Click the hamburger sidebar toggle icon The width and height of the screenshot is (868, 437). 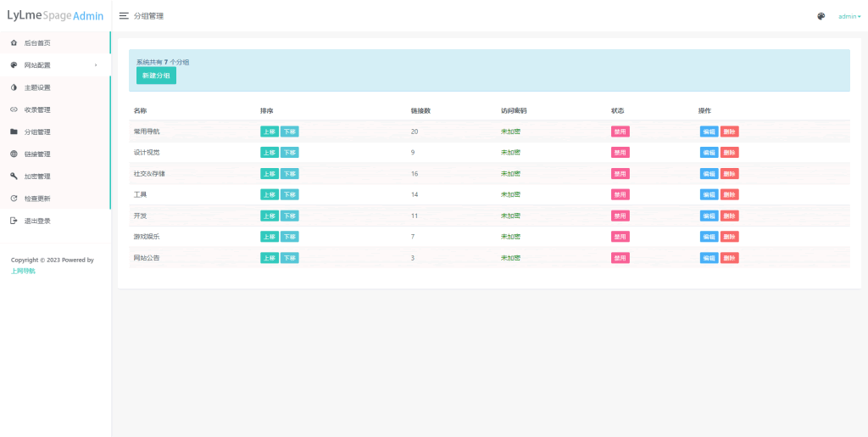pyautogui.click(x=124, y=16)
